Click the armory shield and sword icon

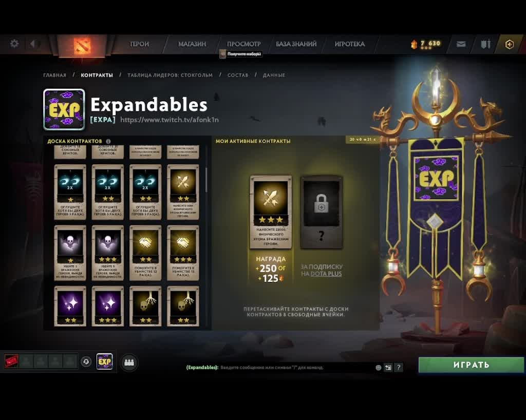[x=485, y=44]
